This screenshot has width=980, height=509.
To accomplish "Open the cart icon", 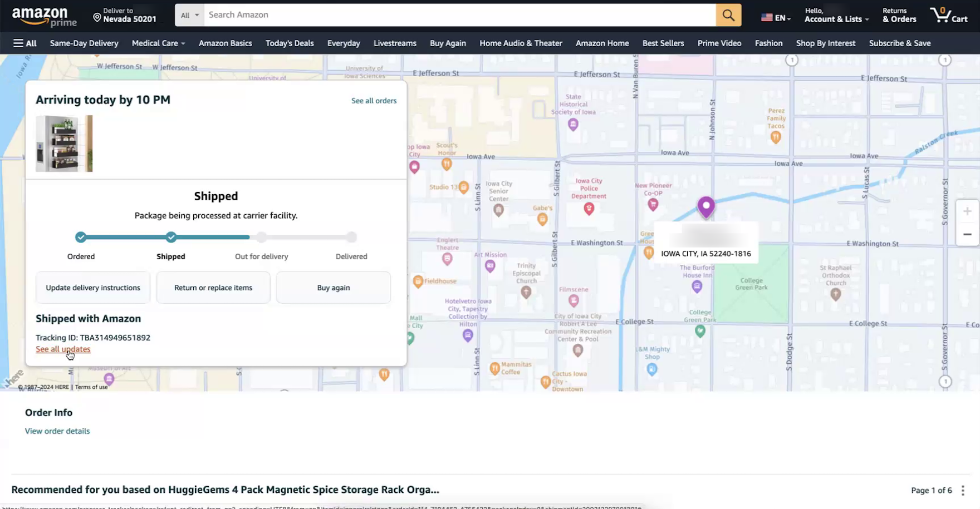I will 949,15.
